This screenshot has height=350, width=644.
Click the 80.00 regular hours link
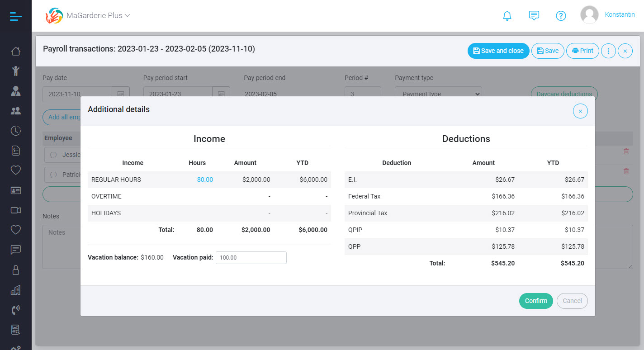205,179
